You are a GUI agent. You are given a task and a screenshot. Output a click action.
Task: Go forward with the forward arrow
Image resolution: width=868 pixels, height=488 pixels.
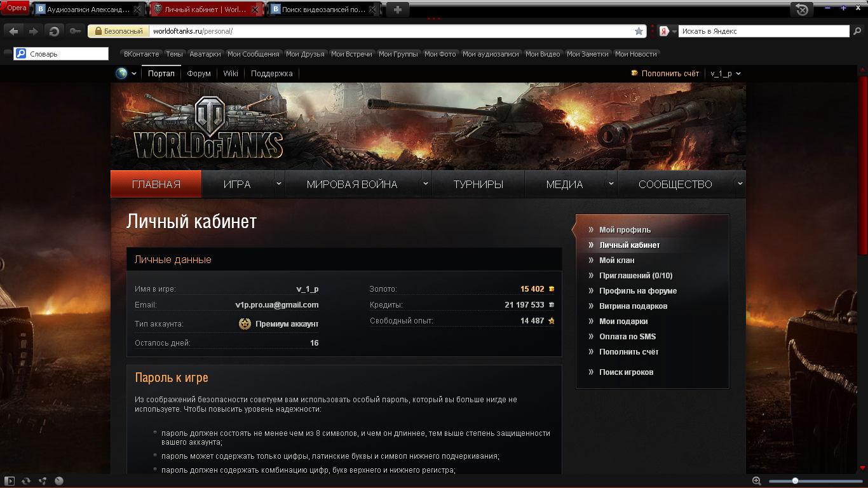tap(34, 31)
